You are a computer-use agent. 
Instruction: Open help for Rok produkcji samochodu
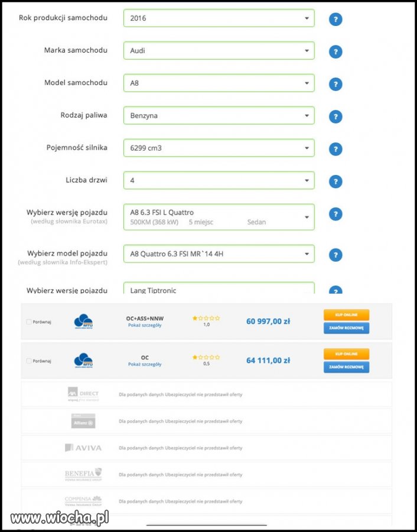pyautogui.click(x=335, y=20)
